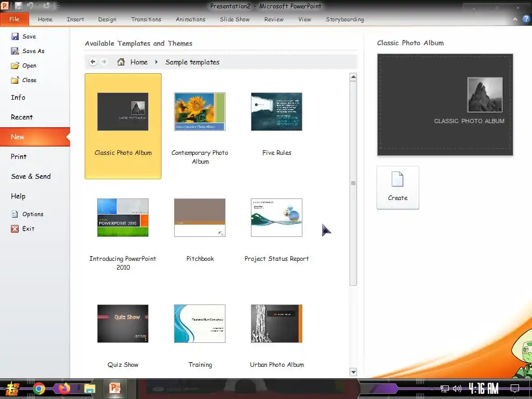532x399 pixels.
Task: Open the View ribbon tab
Action: [304, 19]
